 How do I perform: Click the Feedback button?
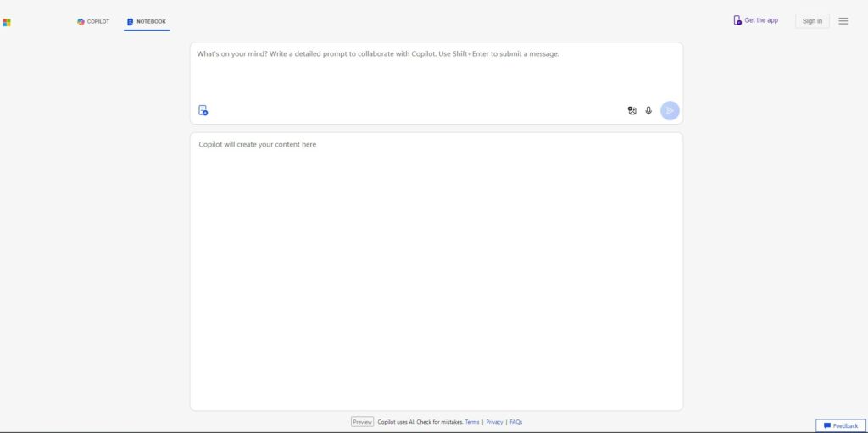(841, 426)
